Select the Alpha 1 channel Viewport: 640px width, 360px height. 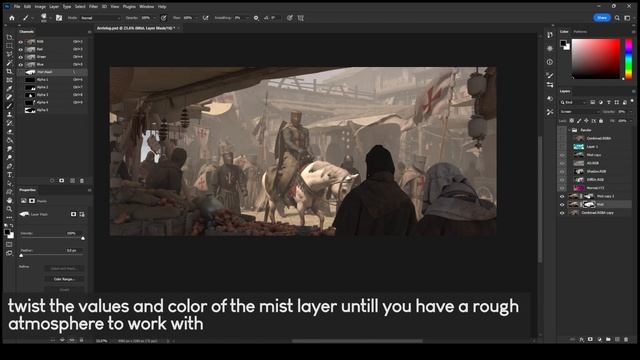(52, 80)
